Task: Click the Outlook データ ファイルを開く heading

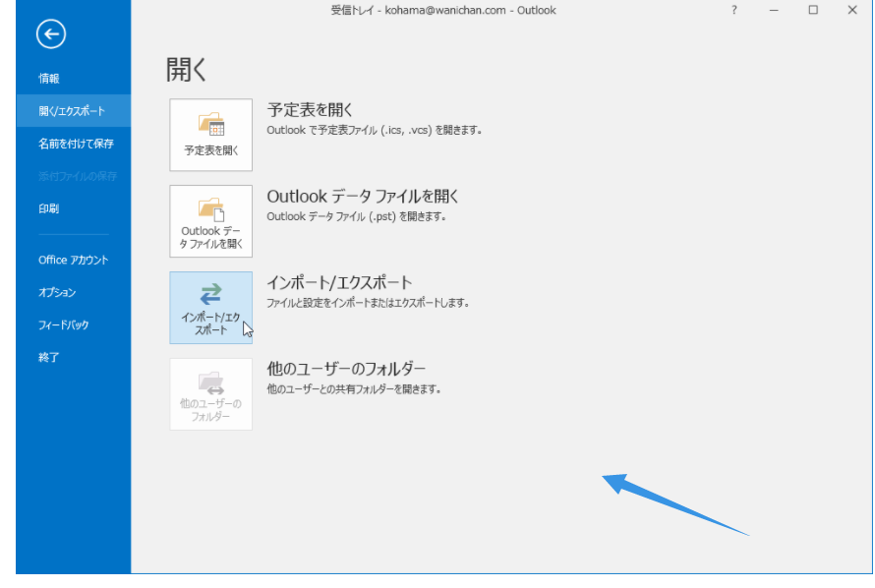Action: click(x=363, y=197)
